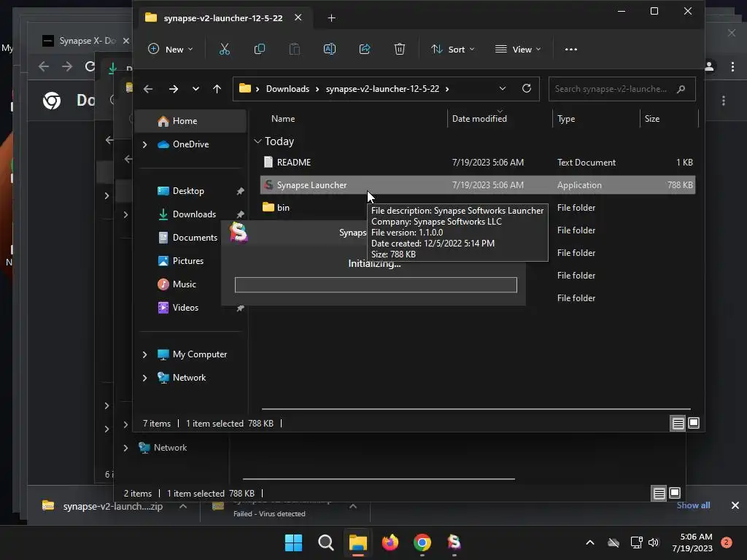Click the Chrome reload button
This screenshot has width=747, height=560.
pyautogui.click(x=90, y=66)
